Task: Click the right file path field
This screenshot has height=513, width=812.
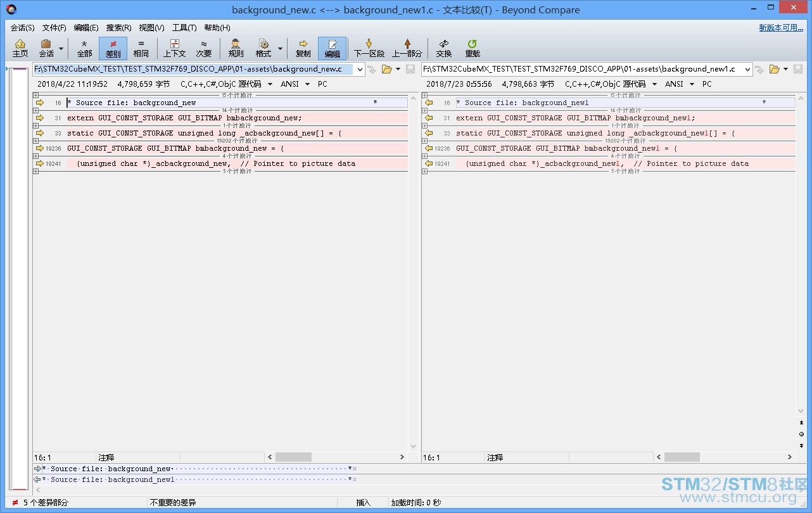Action: 582,69
